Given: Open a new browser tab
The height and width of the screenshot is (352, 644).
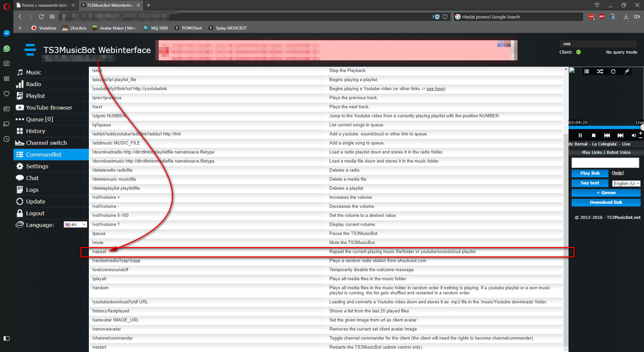Looking at the screenshot, I should click(148, 5).
